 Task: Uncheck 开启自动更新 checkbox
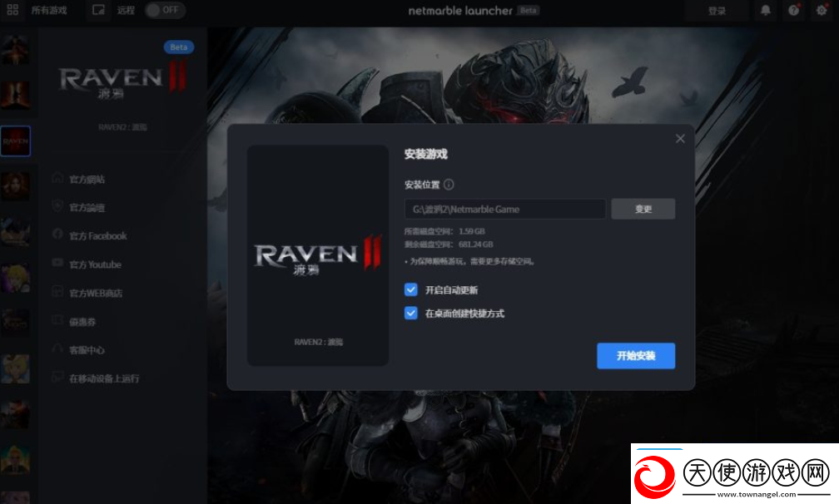[411, 289]
